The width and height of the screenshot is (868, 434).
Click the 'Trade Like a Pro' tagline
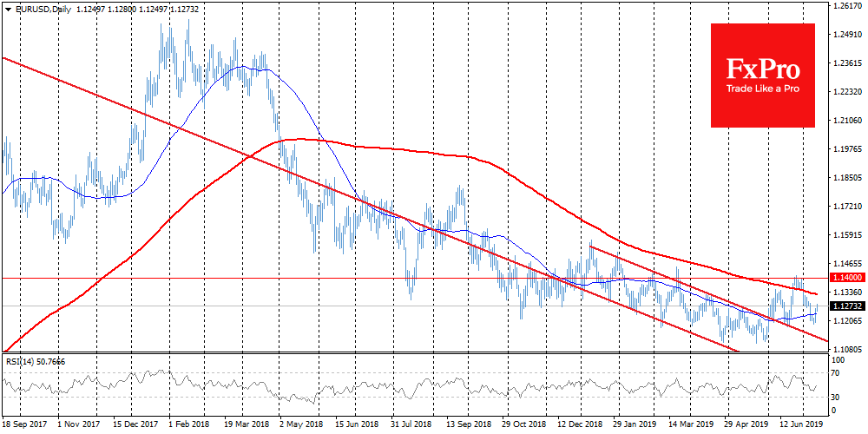763,89
